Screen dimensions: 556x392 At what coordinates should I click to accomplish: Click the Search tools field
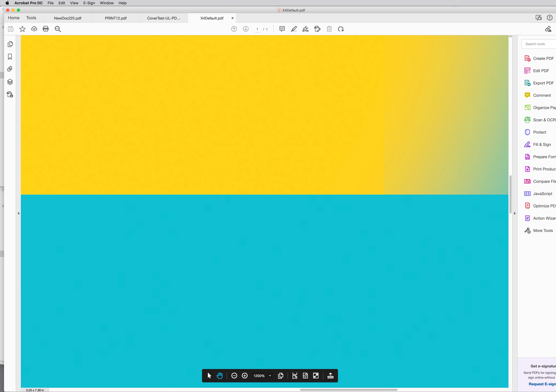point(539,44)
